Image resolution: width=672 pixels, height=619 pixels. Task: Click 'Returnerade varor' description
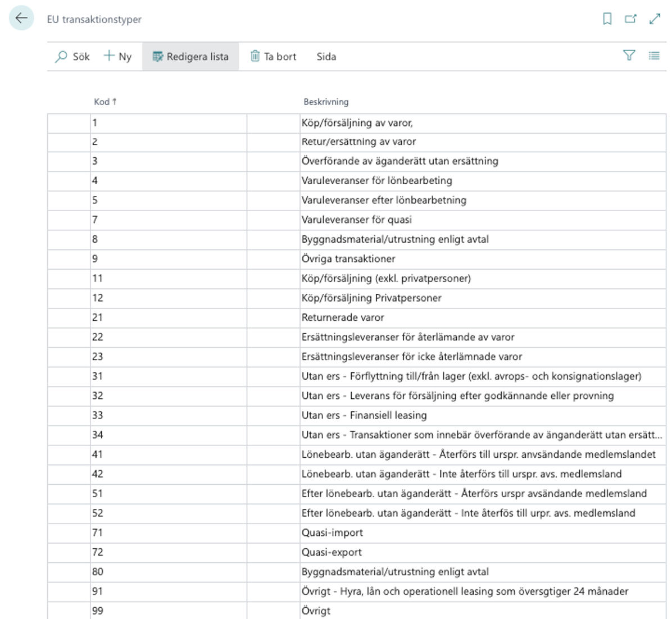343,317
